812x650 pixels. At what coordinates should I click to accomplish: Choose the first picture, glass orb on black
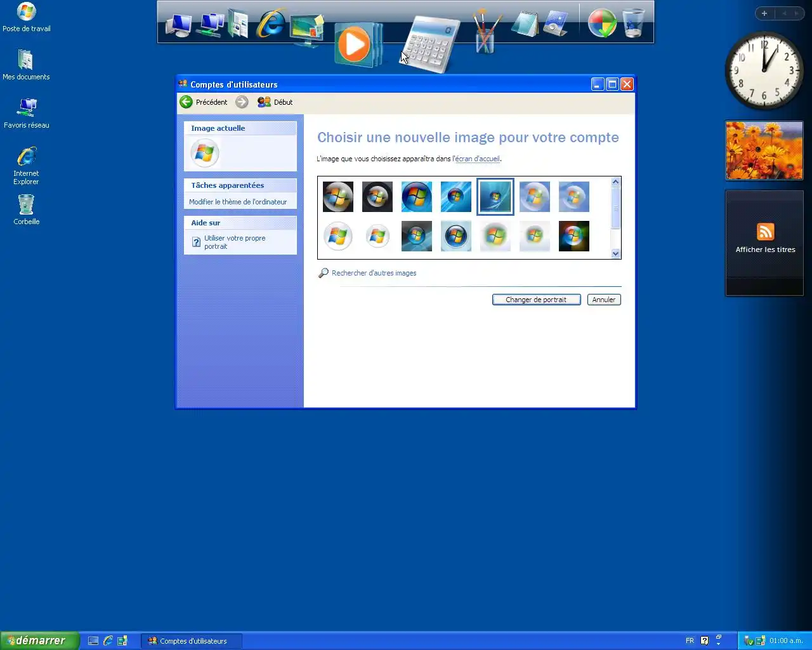[x=338, y=197]
